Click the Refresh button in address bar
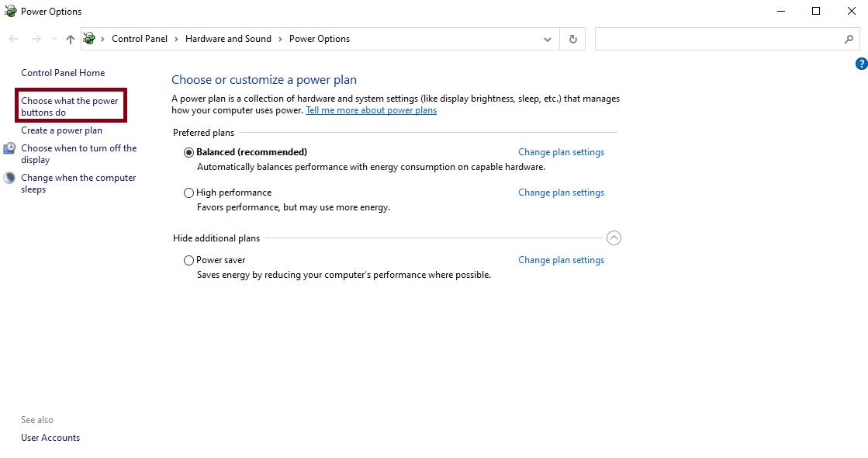The image size is (868, 458). (x=573, y=39)
